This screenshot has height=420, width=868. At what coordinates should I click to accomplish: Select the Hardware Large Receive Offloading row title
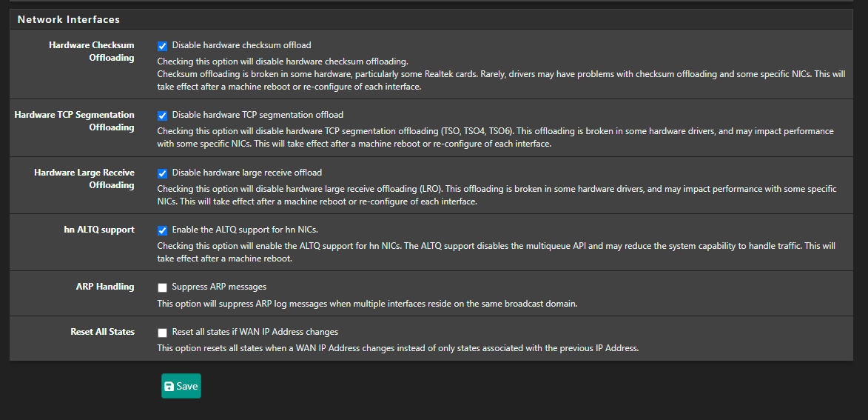coord(84,179)
